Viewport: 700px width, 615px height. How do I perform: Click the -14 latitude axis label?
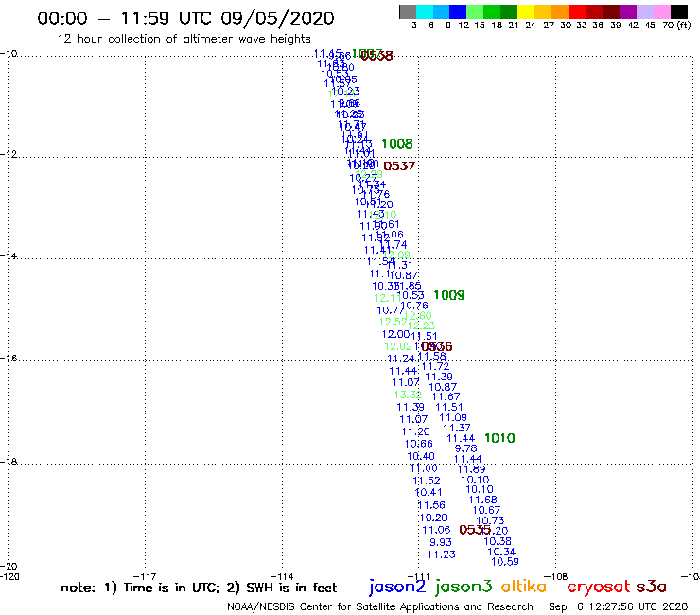click(9, 255)
